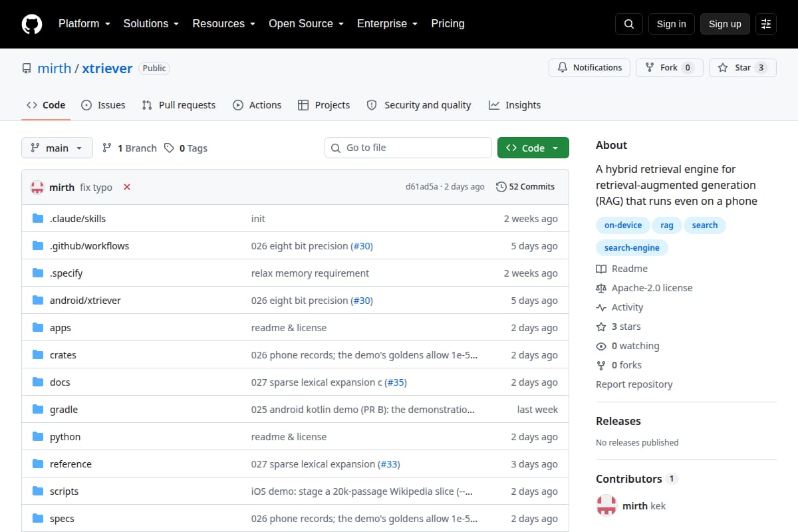Click the Activity pulse icon in About
Screen dimensions: 798x532
coord(601,307)
